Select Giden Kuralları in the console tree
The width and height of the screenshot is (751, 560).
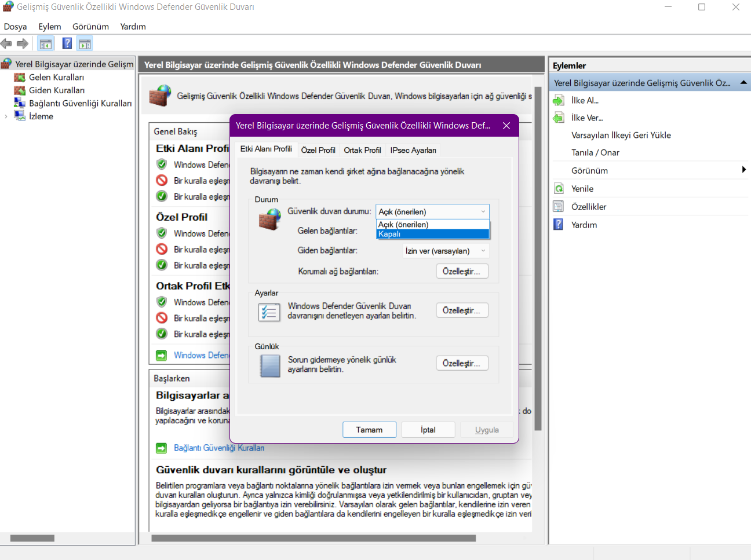[57, 90]
